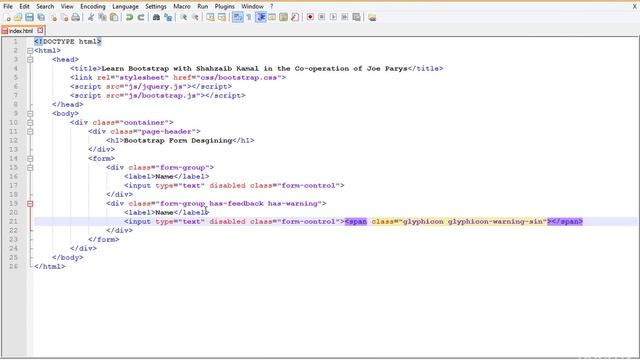640x360 pixels.
Task: Save the current file using toolbar
Action: pyautogui.click(x=29, y=17)
